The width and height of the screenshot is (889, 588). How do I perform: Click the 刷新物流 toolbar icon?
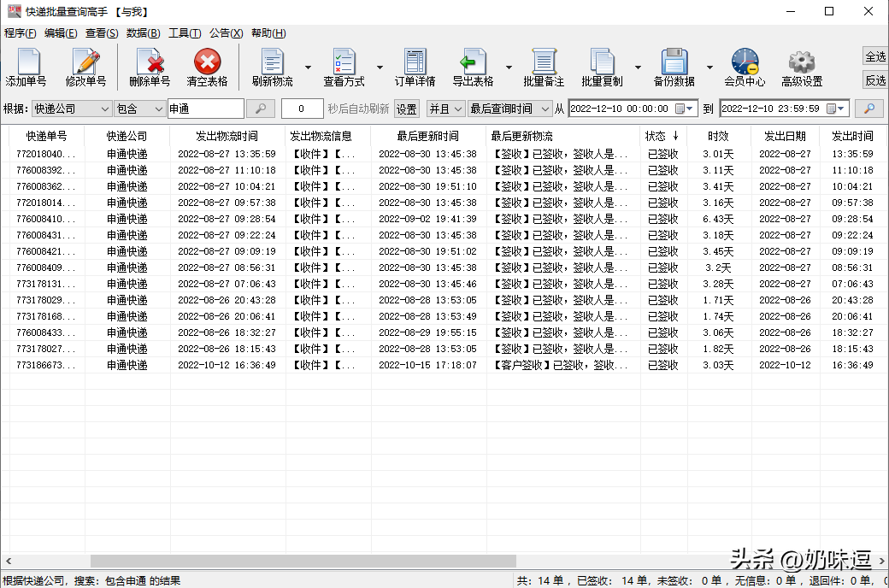click(272, 62)
